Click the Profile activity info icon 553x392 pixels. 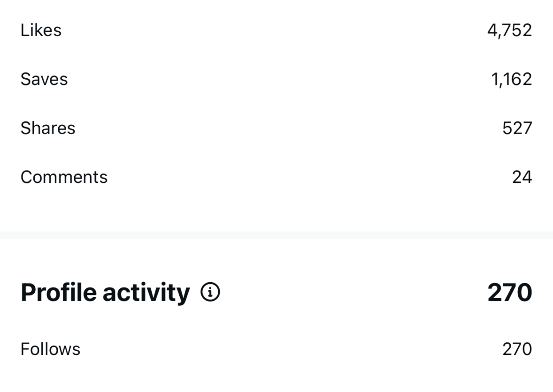210,293
